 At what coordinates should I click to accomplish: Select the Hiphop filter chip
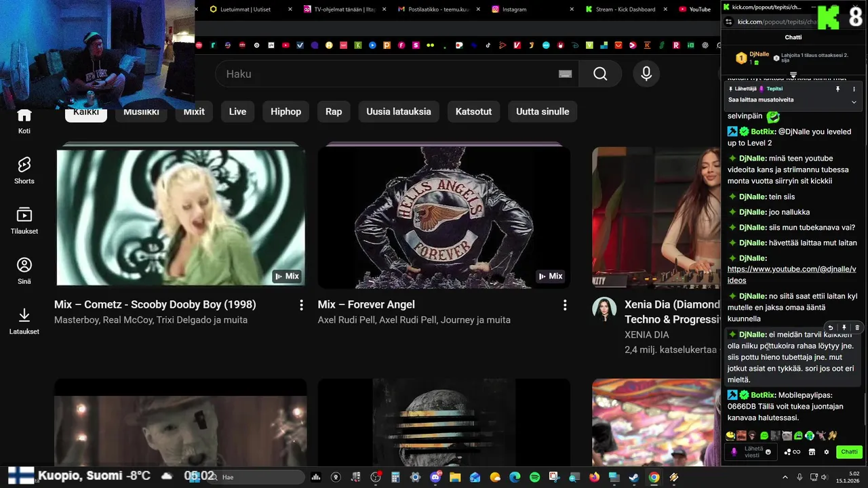(285, 111)
